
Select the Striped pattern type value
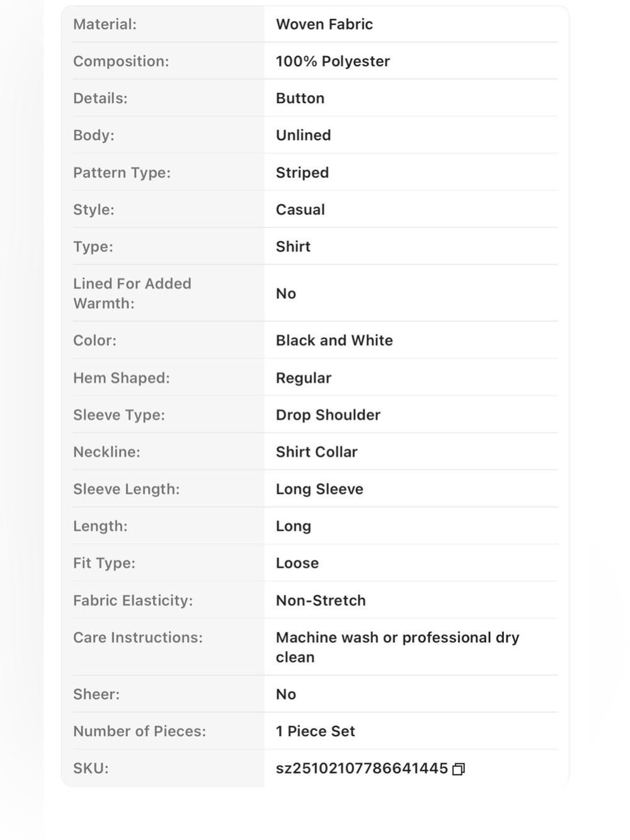point(302,173)
